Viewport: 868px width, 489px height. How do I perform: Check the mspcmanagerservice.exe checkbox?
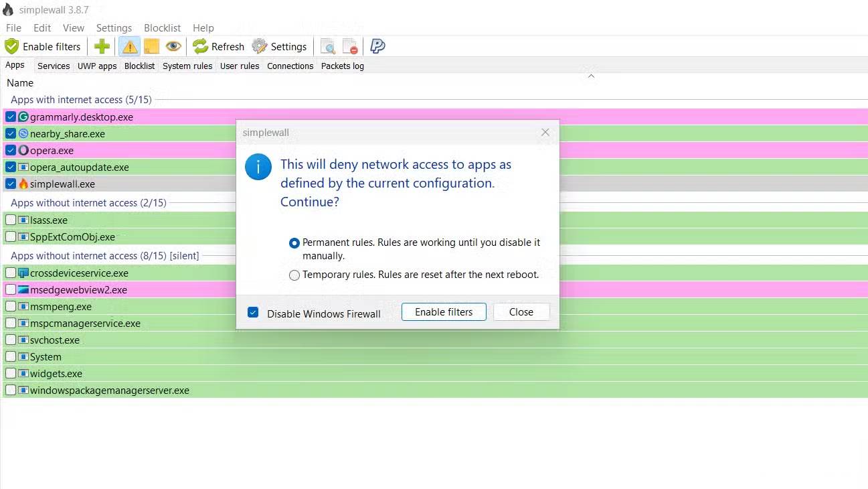point(11,323)
